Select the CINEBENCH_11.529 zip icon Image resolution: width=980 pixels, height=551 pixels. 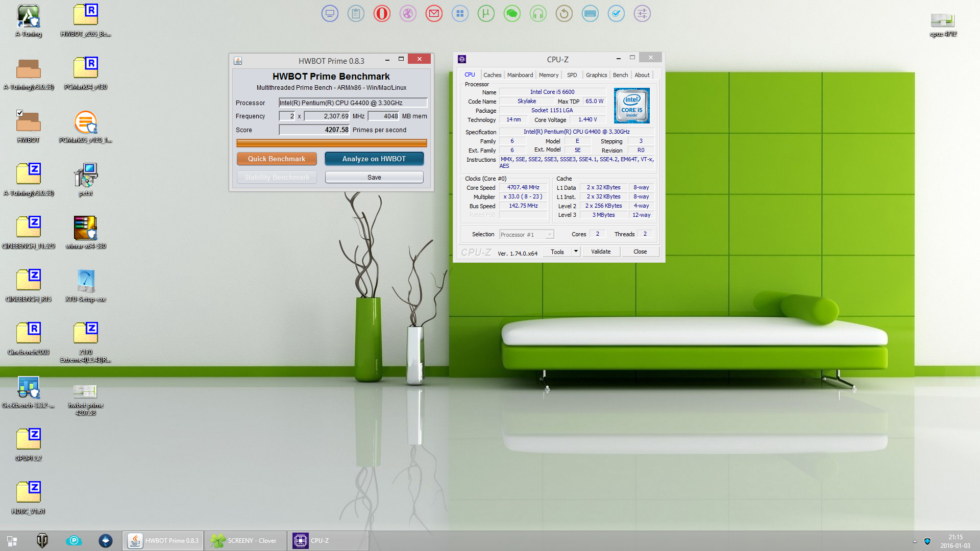pyautogui.click(x=29, y=233)
